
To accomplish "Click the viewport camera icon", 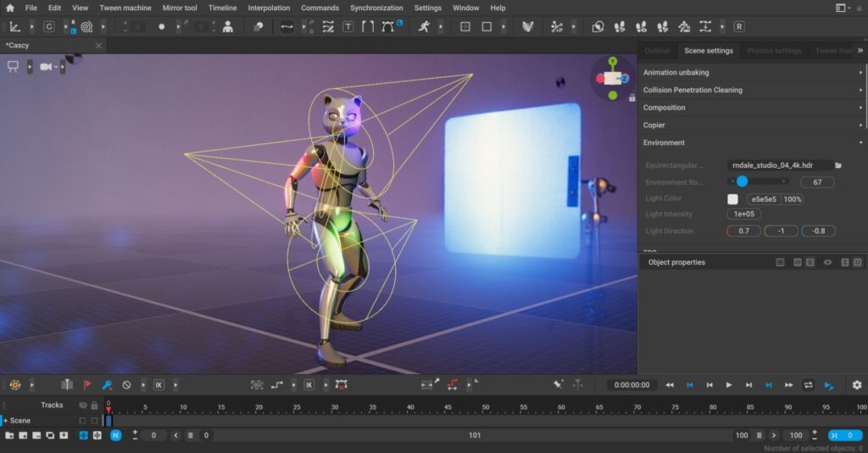I will pos(46,67).
